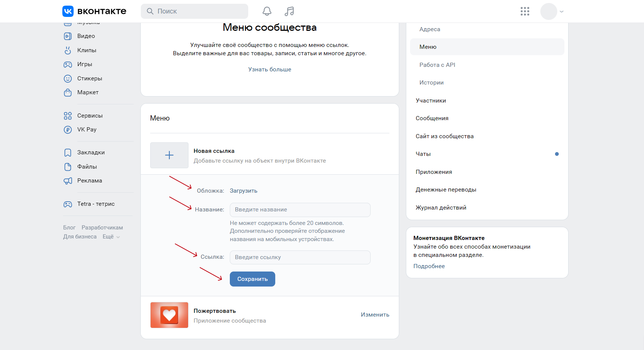This screenshot has width=644, height=350.
Task: Expand the profile dropdown arrow
Action: pos(562,12)
